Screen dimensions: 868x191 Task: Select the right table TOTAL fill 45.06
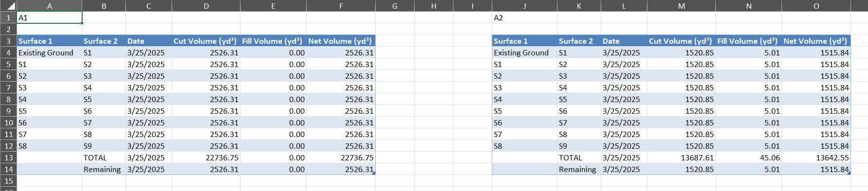click(748, 157)
